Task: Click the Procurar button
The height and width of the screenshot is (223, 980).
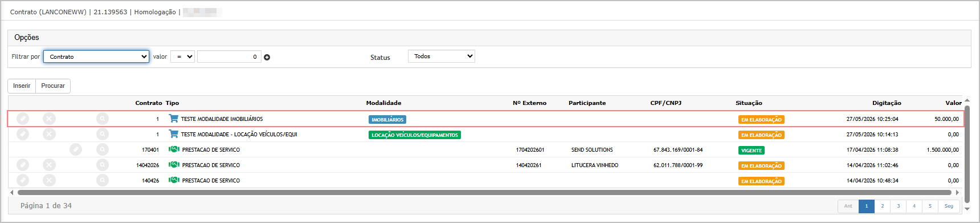Action: point(53,86)
